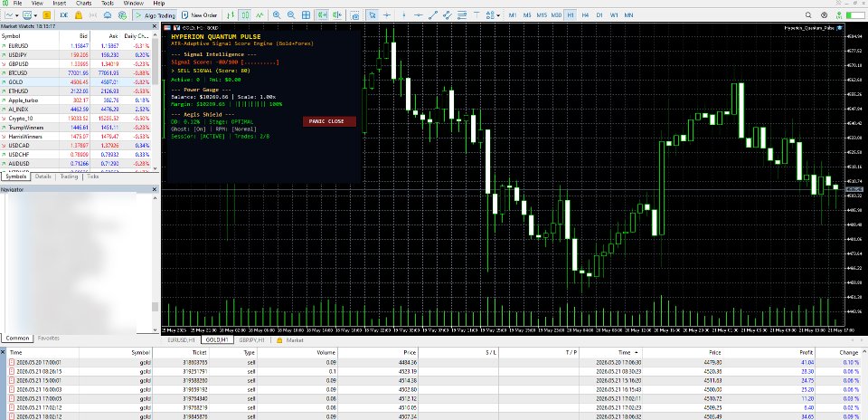The image size is (868, 420).
Task: Switch timeframe to H4
Action: point(585,15)
